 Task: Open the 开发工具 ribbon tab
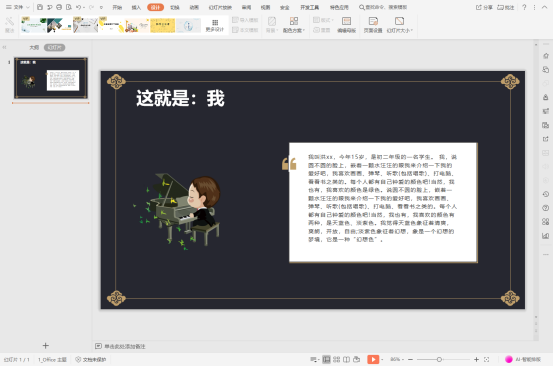point(309,7)
